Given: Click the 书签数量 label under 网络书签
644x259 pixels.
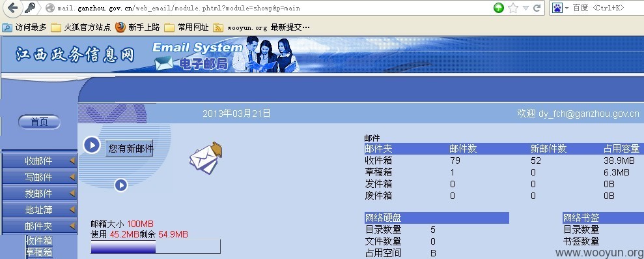Looking at the screenshot, I should pyautogui.click(x=581, y=241).
